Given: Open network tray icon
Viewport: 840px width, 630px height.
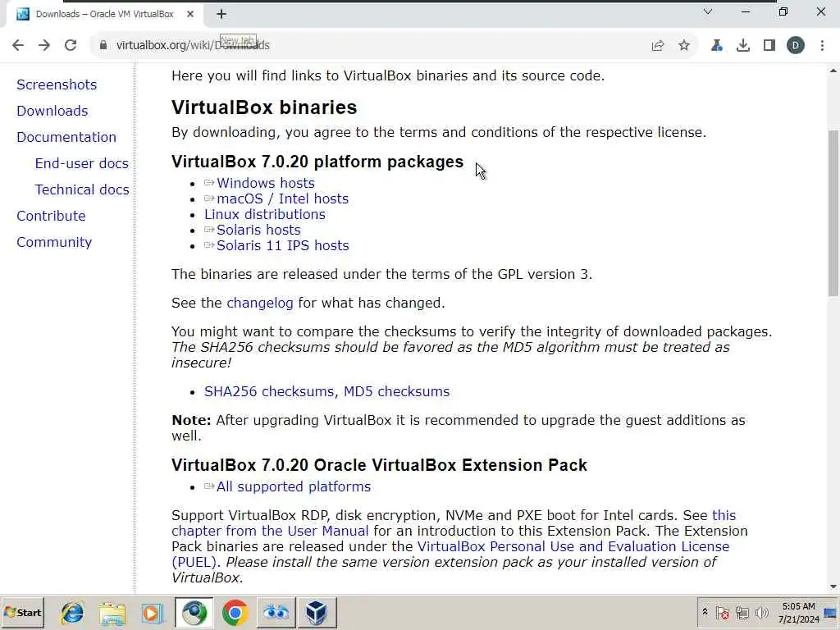Looking at the screenshot, I should point(742,612).
